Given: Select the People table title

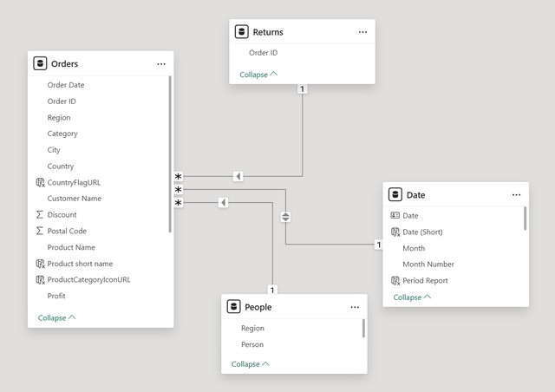Looking at the screenshot, I should pos(258,307).
